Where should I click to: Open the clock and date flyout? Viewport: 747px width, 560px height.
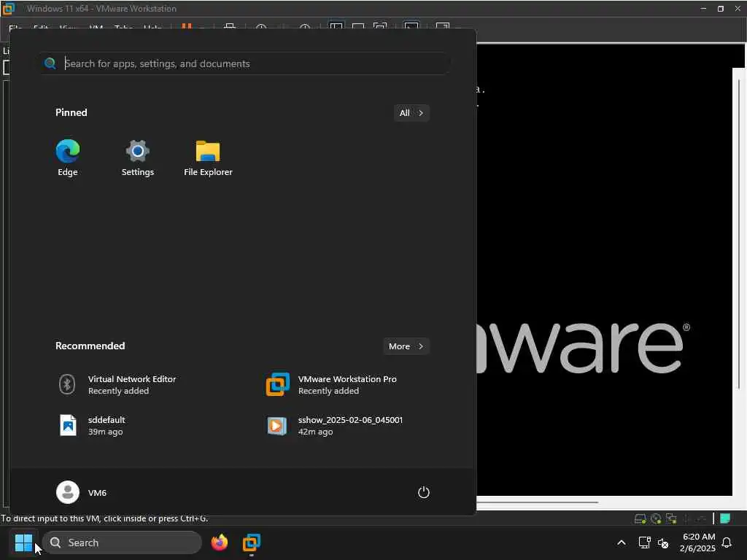coord(698,542)
